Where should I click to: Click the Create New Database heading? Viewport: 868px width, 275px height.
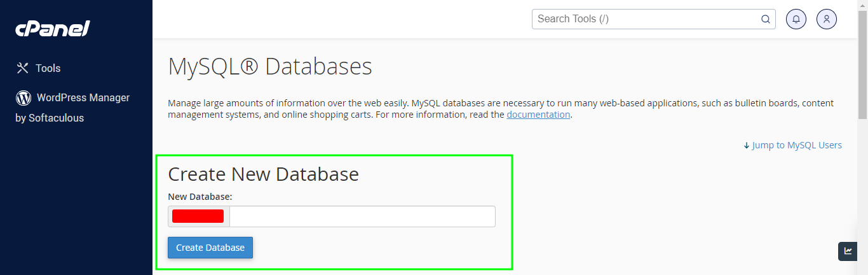pos(263,174)
